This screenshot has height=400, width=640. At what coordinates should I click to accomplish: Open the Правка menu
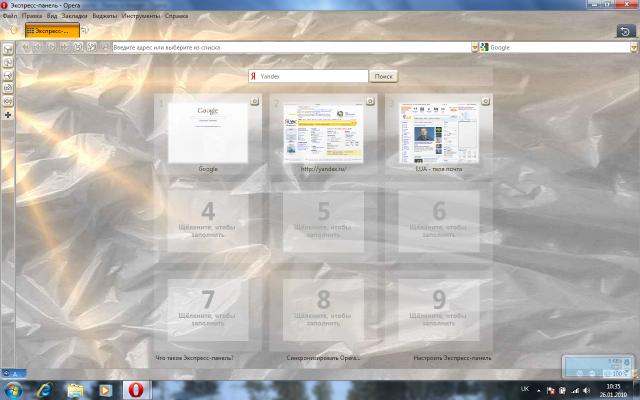[32, 16]
